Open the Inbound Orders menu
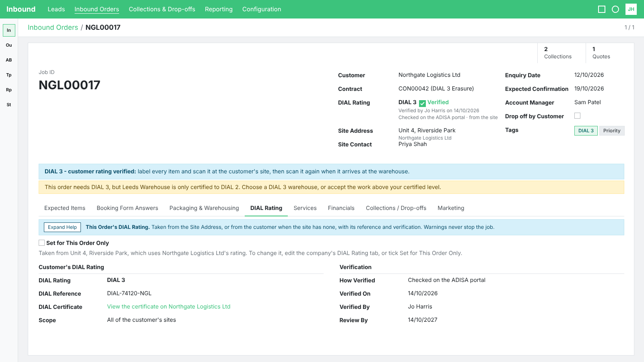 [97, 9]
